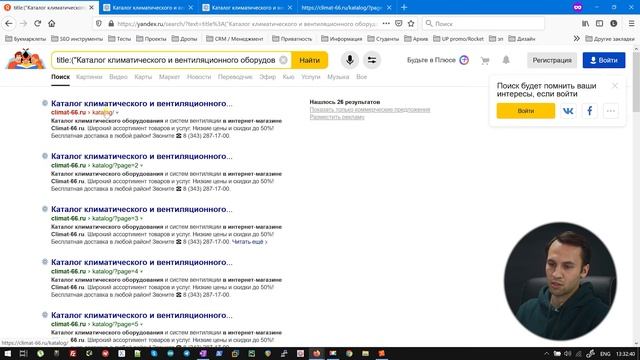The image size is (640, 360).
Task: Click Разместить рекламу link
Action: (x=337, y=117)
